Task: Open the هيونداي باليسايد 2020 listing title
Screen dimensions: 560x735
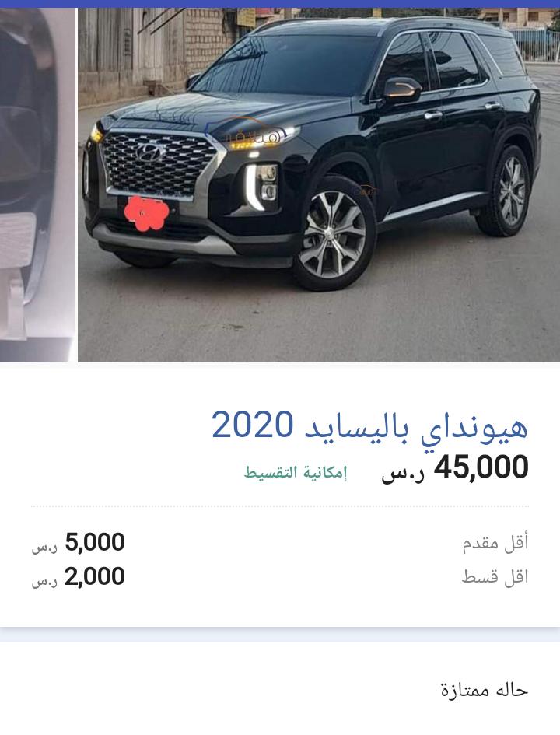Action: [369, 425]
